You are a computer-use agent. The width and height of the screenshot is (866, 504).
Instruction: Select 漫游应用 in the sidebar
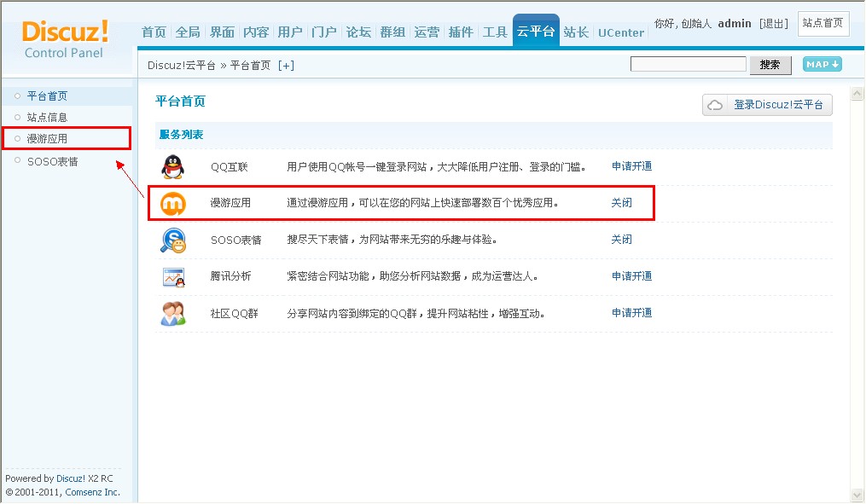47,138
